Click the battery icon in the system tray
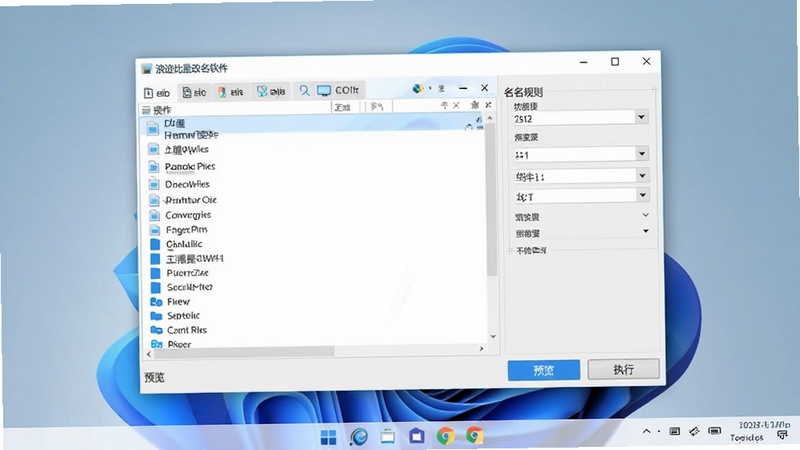 pos(714,432)
